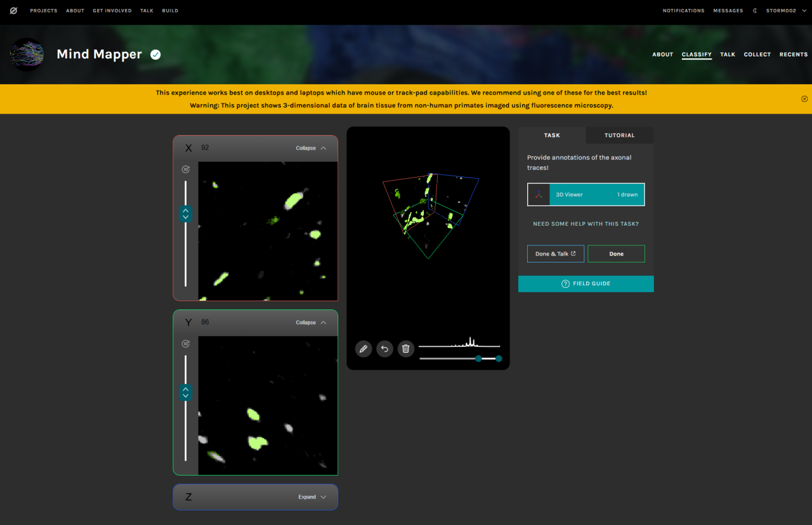Viewport: 812px width, 525px height.
Task: Click the Y plane slice image
Action: [268, 405]
